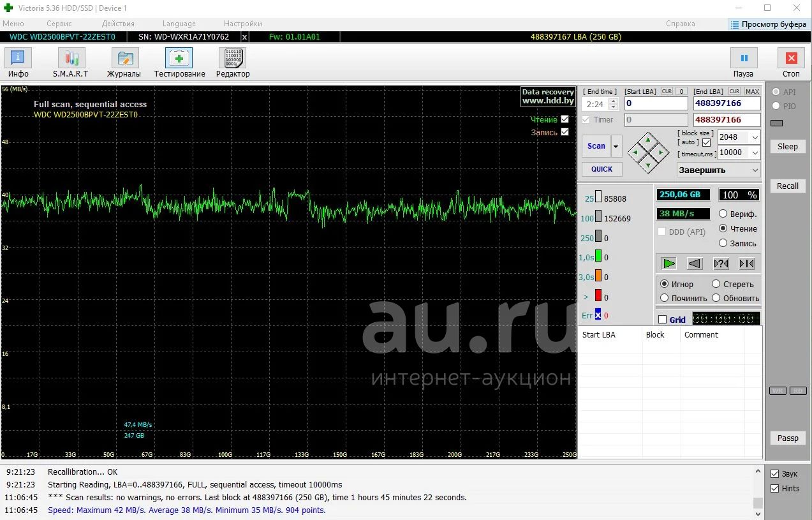Click the Scan button
Viewport: 812px width, 520px height.
(x=596, y=146)
